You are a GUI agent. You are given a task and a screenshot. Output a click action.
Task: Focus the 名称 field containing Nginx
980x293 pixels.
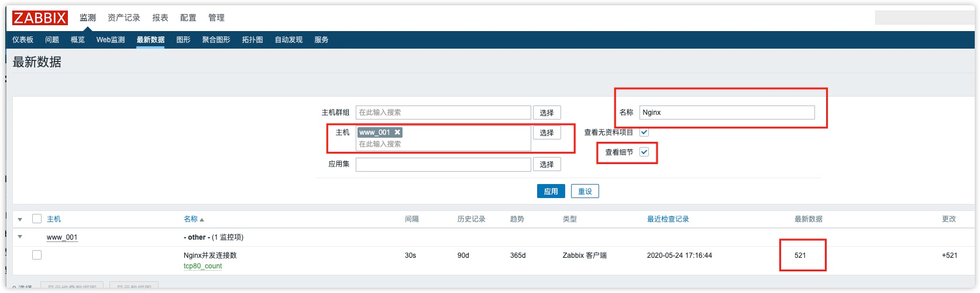[x=727, y=113]
